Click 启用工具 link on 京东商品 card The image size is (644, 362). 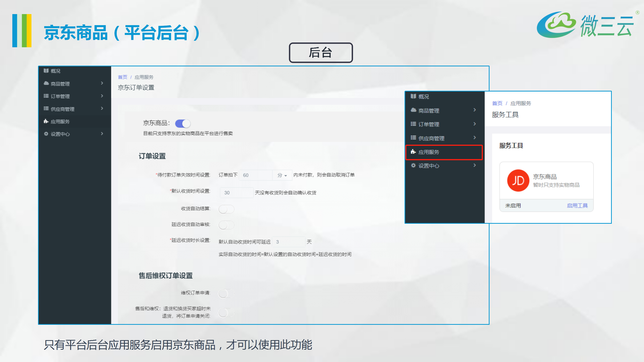577,206
